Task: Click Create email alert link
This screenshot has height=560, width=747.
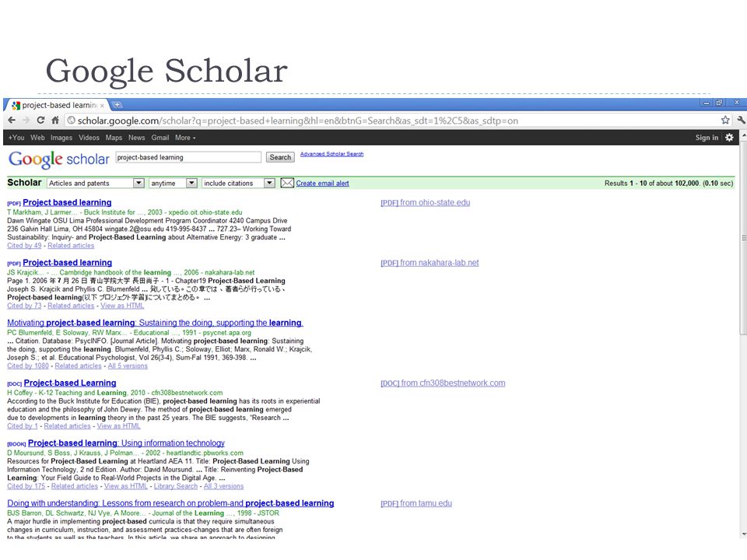Action: coord(322,184)
